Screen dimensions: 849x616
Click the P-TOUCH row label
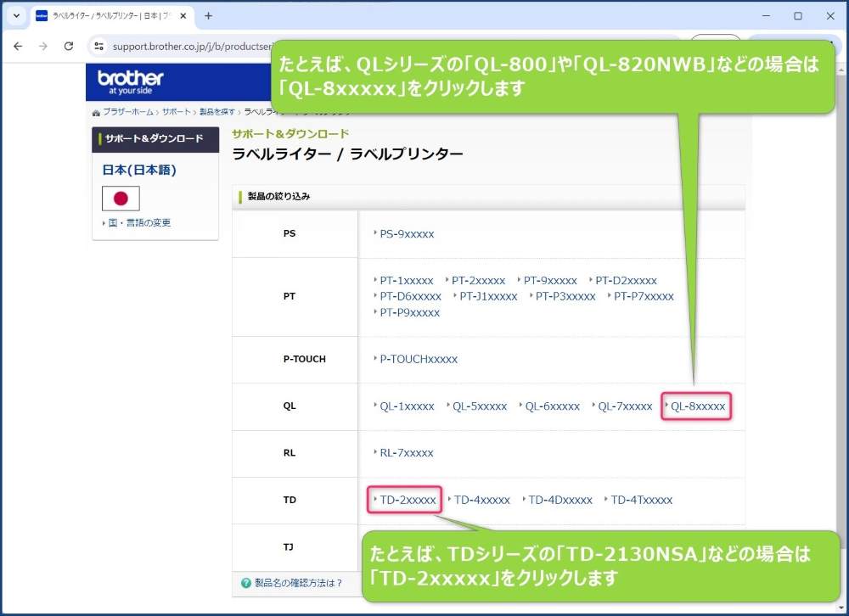tap(304, 360)
